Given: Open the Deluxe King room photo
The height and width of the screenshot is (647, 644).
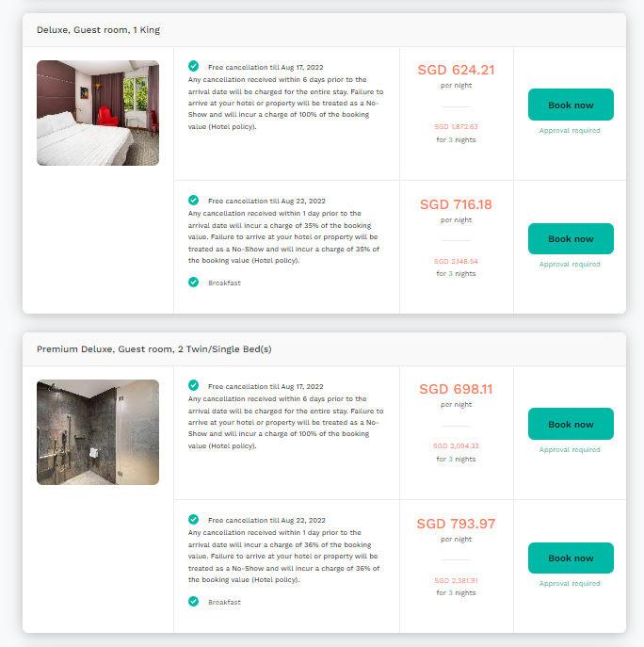Looking at the screenshot, I should pos(98,113).
